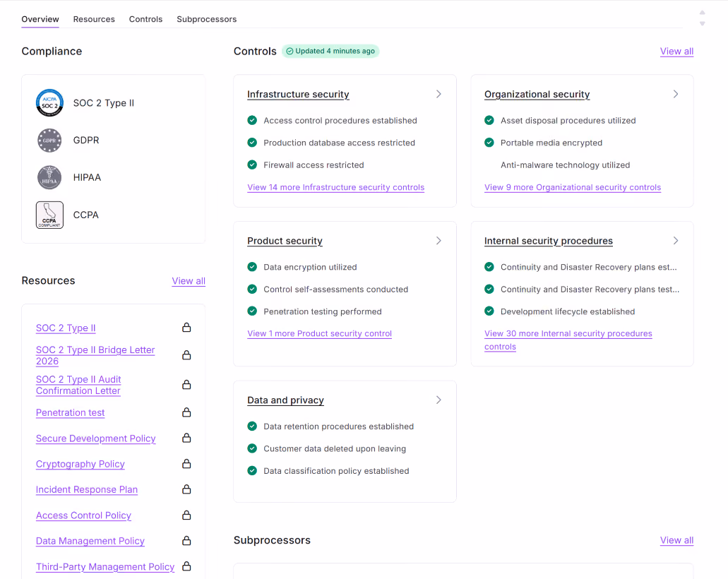Click the HIPAA compliance badge icon
The height and width of the screenshot is (579, 728).
(49, 177)
